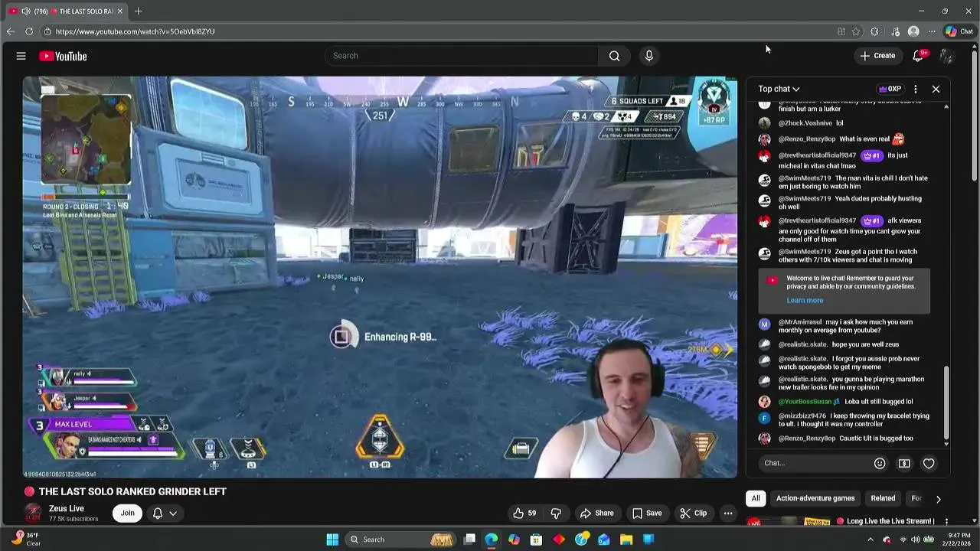Click the video player frame
The height and width of the screenshot is (551, 980).
(x=380, y=277)
